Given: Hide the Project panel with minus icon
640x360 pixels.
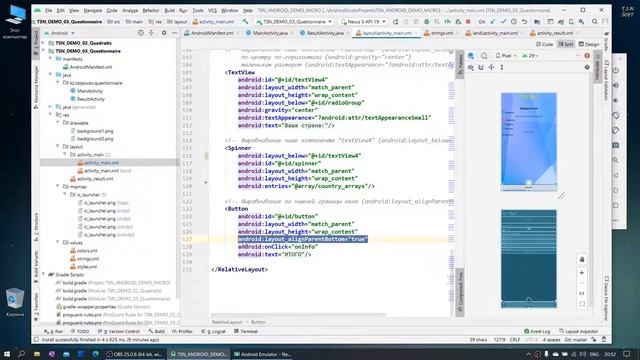Looking at the screenshot, I should pyautogui.click(x=174, y=33).
